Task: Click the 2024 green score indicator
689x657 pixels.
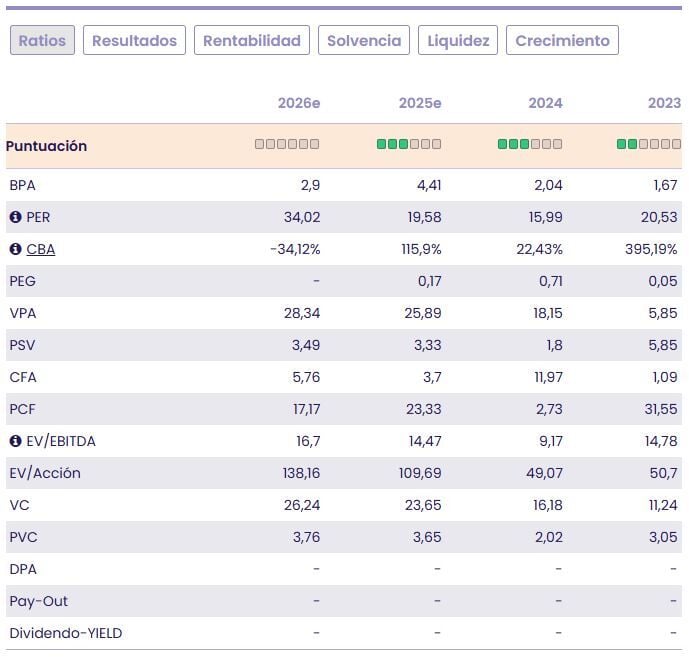Action: pos(529,144)
